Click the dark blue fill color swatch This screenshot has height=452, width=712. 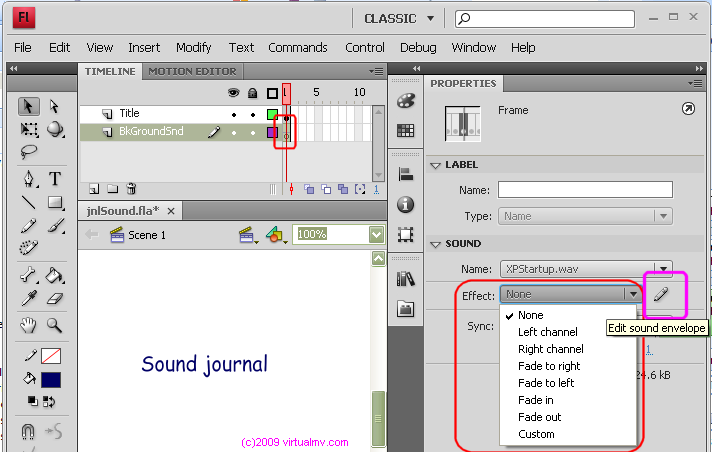point(51,380)
